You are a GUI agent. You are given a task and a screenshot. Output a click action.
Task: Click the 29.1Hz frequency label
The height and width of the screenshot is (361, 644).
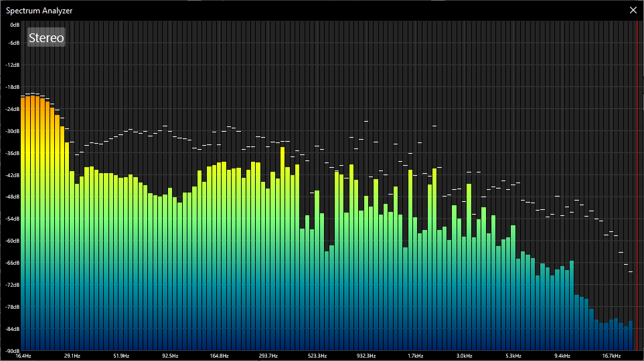(72, 356)
